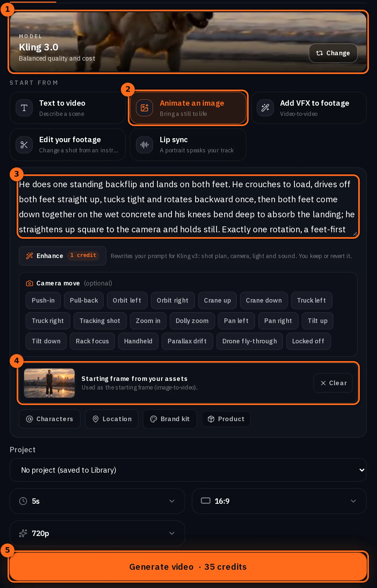Click Generate video for 35 credits
The width and height of the screenshot is (377, 588).
click(x=188, y=567)
